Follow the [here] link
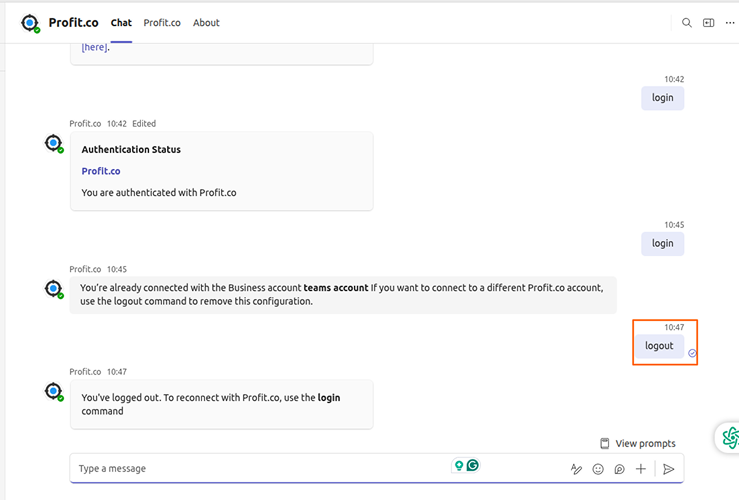739x500 pixels. coord(94,47)
